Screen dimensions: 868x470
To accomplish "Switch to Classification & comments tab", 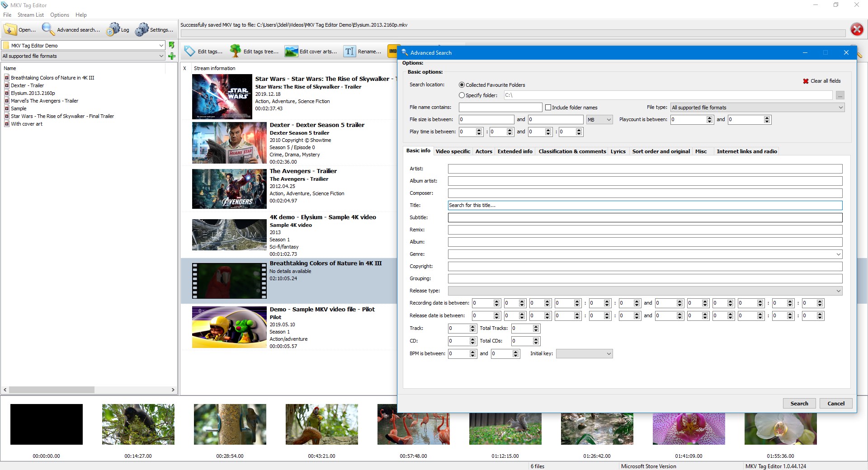I will pyautogui.click(x=572, y=151).
